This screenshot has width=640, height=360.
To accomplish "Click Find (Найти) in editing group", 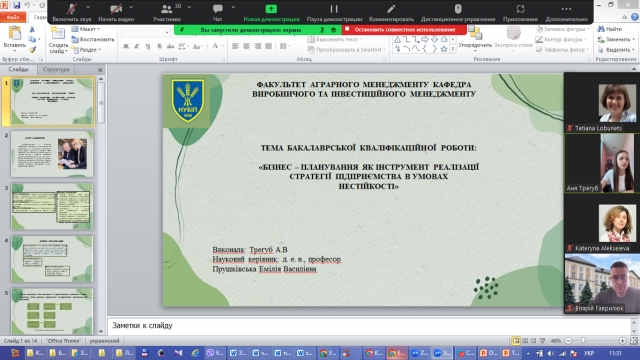I will pos(610,29).
